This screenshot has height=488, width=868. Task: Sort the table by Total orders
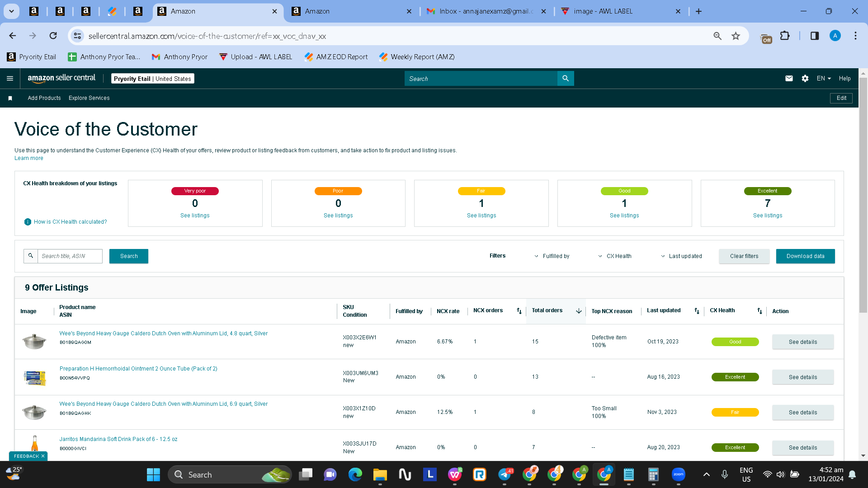click(x=579, y=311)
